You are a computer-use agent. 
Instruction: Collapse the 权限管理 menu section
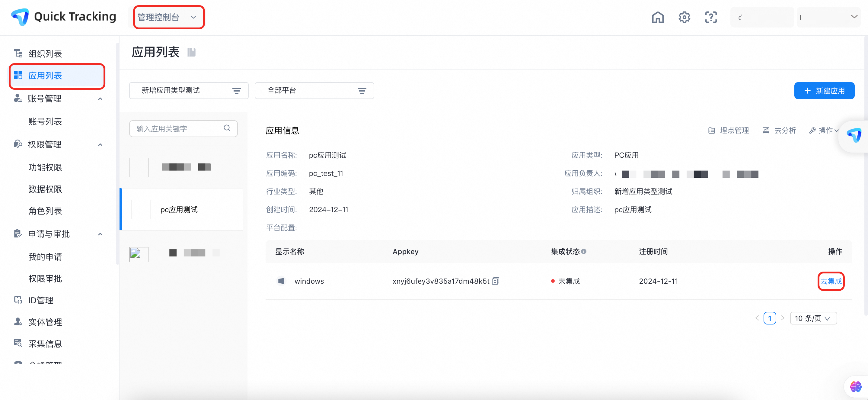[x=100, y=145]
